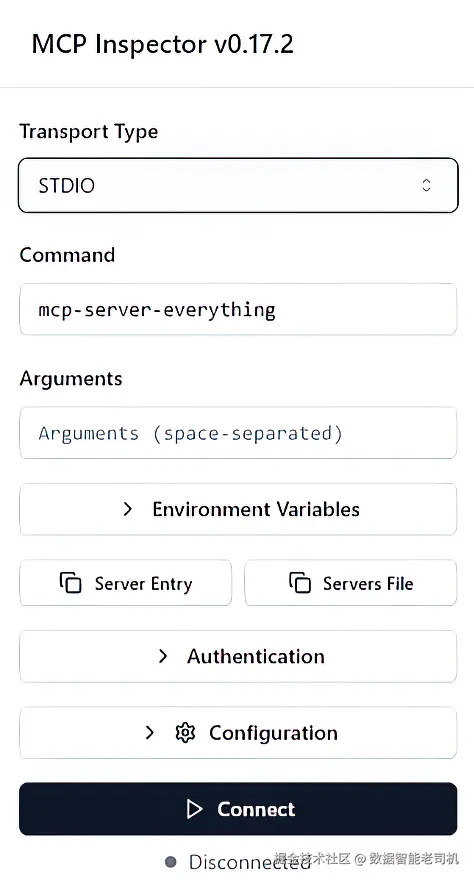Click the Disconnected status text
The width and height of the screenshot is (474, 881).
[x=249, y=861]
